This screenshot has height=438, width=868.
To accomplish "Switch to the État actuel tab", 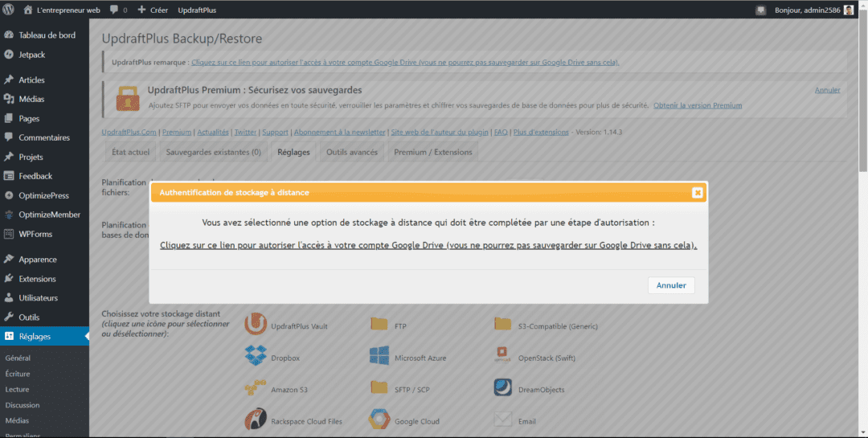I will click(x=131, y=152).
